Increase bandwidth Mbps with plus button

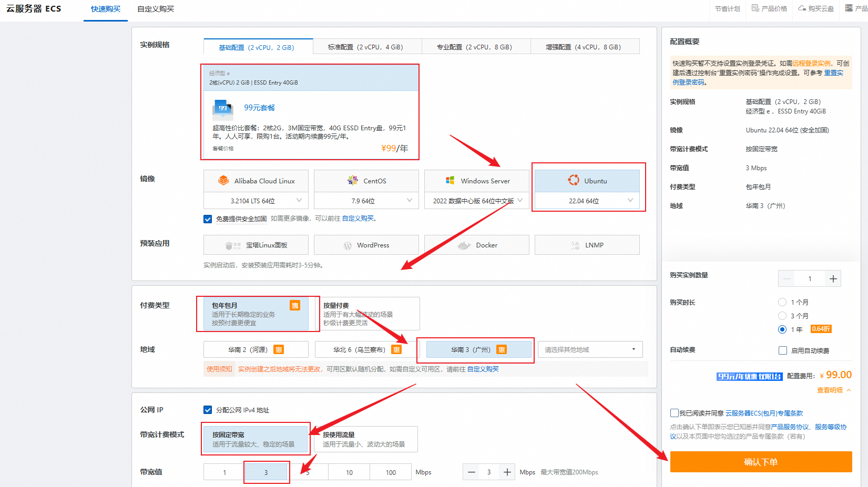click(x=507, y=472)
